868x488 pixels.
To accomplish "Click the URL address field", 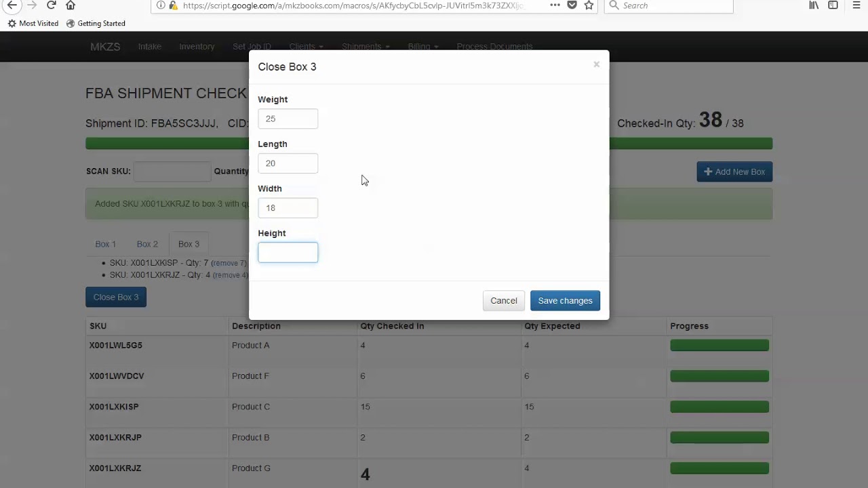I will [x=353, y=5].
